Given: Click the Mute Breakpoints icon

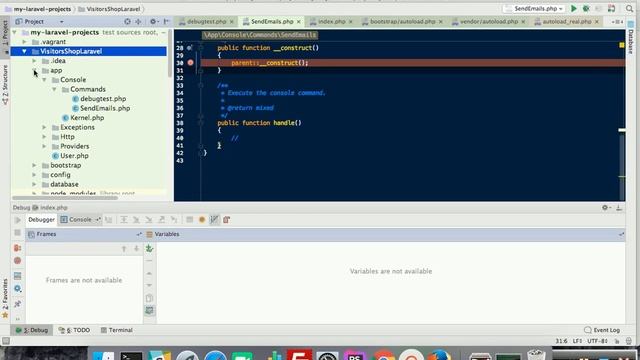Looking at the screenshot, I should tap(18, 261).
